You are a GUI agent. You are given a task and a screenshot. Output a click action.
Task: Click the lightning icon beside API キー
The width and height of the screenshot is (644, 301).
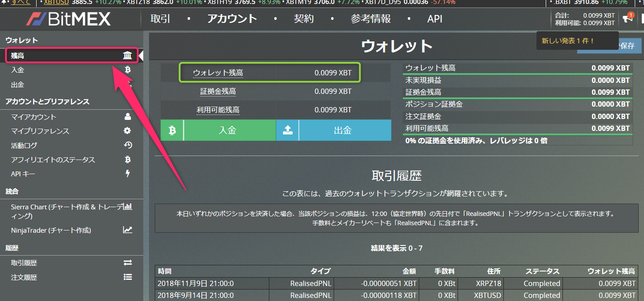[127, 174]
